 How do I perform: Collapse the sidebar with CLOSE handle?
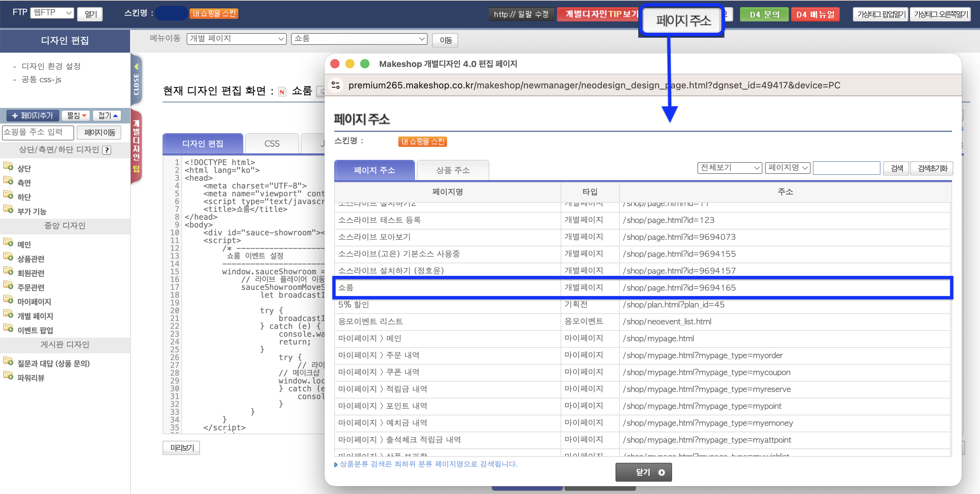point(136,80)
